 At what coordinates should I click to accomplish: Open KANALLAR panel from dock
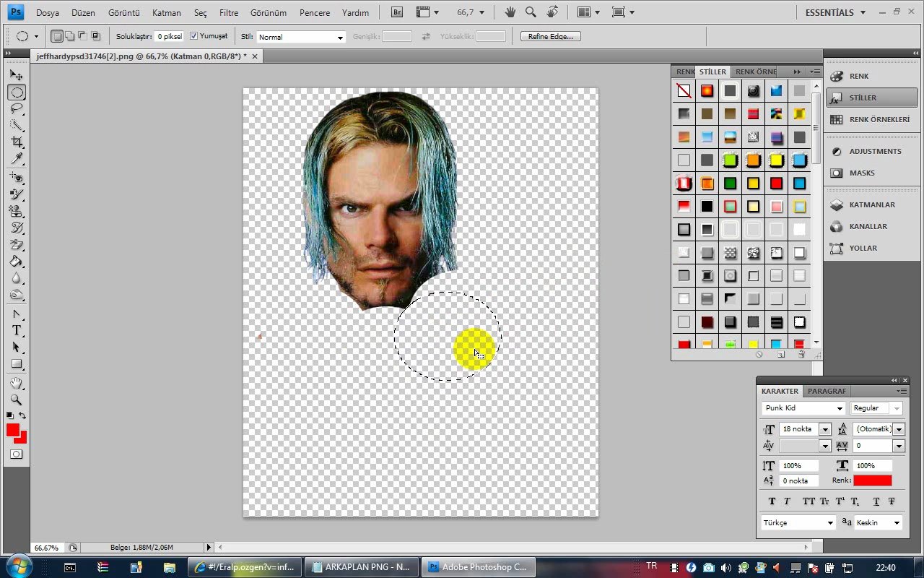[x=868, y=226]
